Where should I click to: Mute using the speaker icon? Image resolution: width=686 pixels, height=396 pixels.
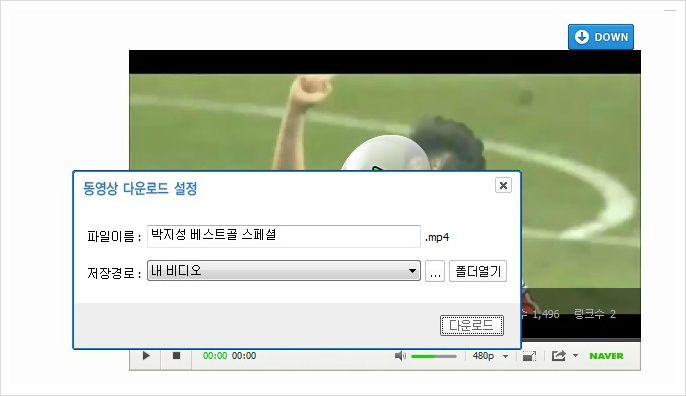400,356
